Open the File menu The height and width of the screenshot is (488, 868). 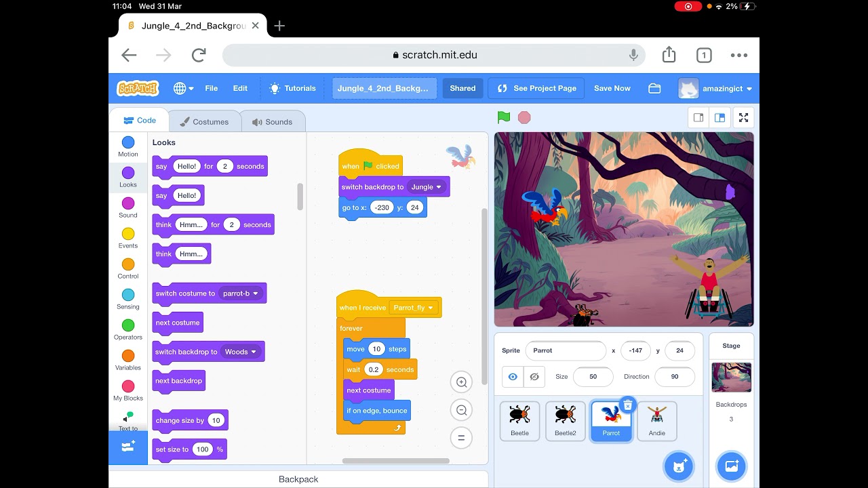212,88
